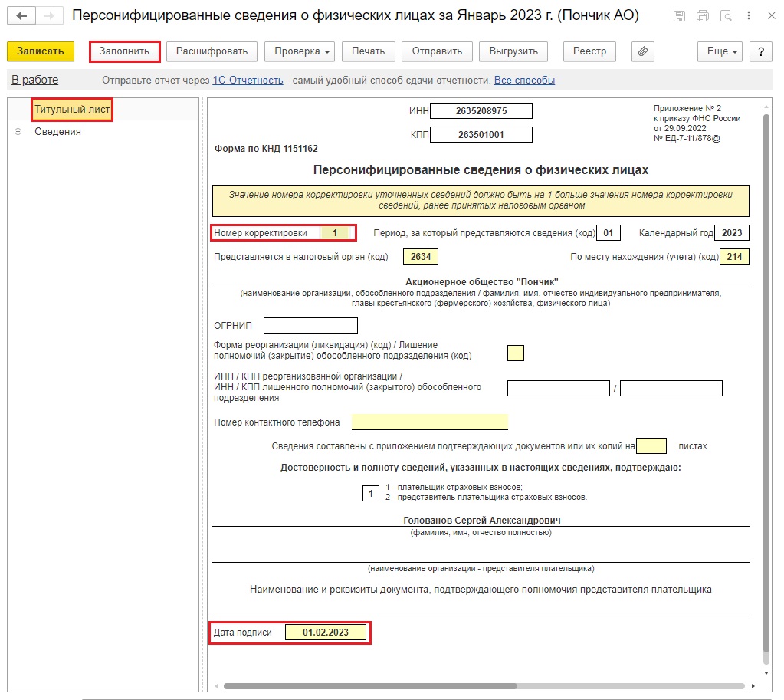Follow the 1С-Отчетность link

click(x=248, y=80)
